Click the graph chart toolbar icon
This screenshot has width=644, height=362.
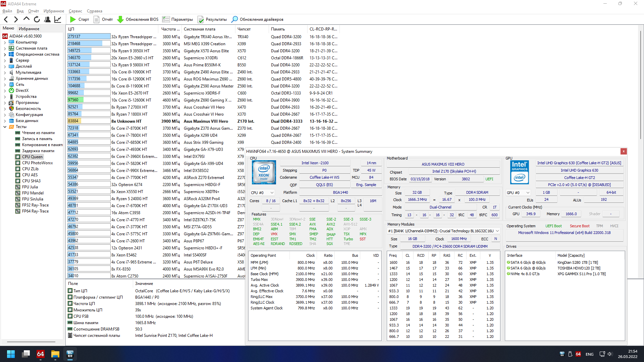tap(58, 19)
